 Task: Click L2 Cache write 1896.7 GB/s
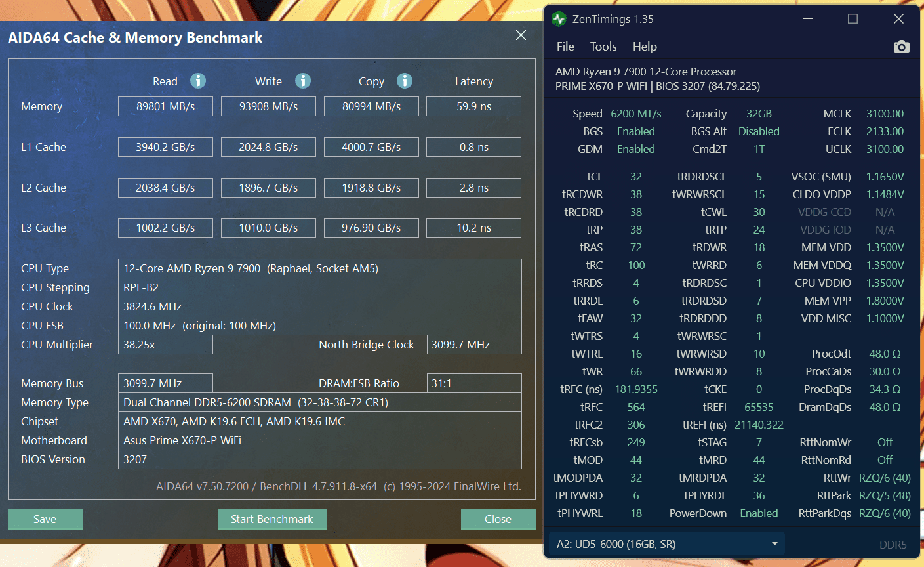coord(268,188)
